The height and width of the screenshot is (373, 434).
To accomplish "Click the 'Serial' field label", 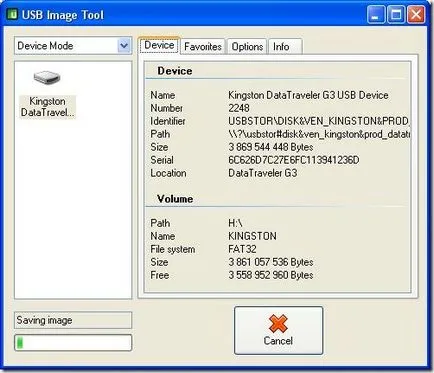I will point(162,160).
